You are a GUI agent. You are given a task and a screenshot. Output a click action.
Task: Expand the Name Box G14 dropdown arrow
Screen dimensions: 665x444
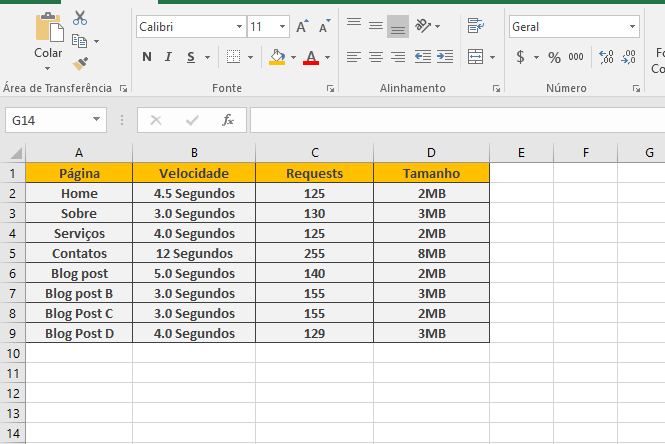coord(97,120)
